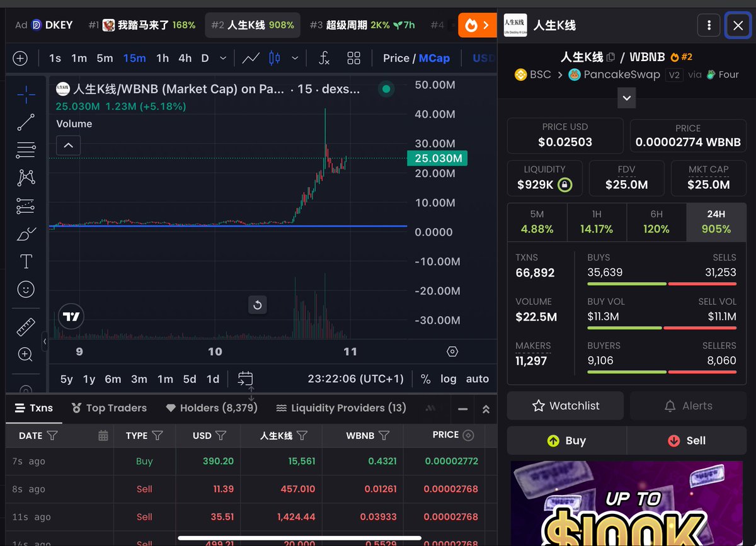The height and width of the screenshot is (546, 756).
Task: Open the chart layout grid icon
Action: (x=354, y=59)
